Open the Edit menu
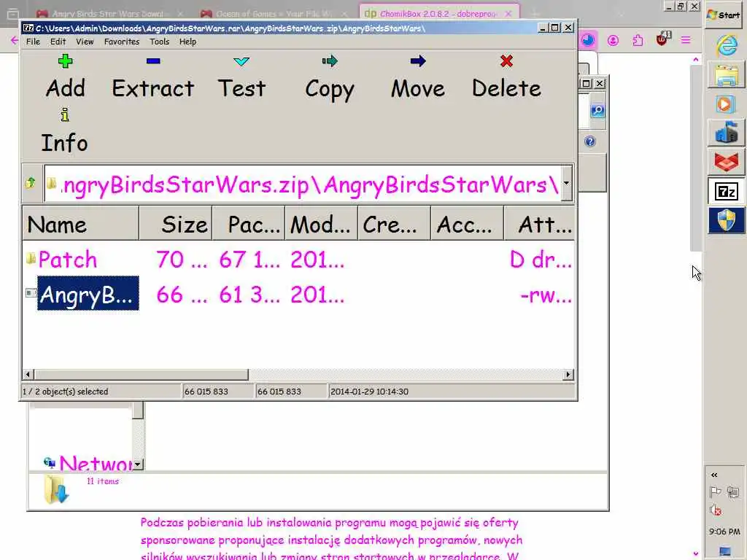The image size is (747, 560). [x=58, y=42]
